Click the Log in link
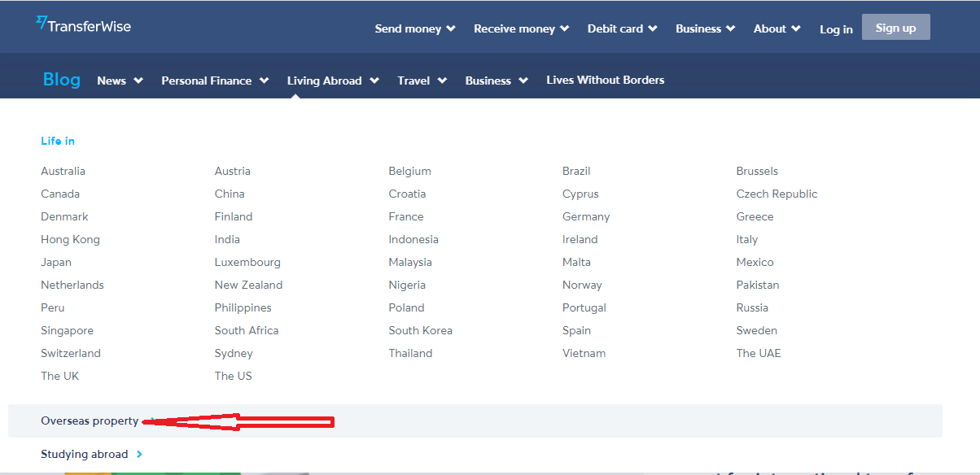The width and height of the screenshot is (980, 475). tap(836, 29)
